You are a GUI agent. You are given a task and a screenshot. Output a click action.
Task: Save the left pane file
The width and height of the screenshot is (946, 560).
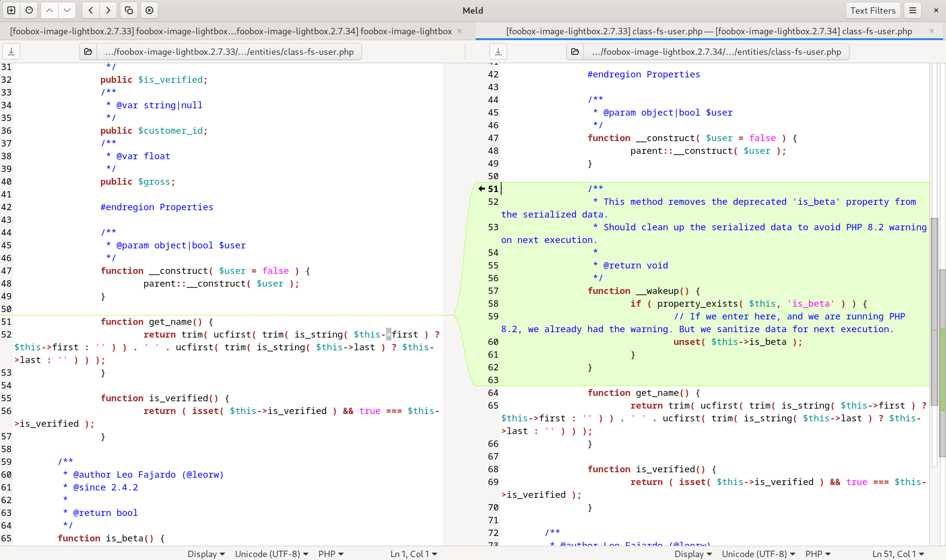click(x=11, y=51)
